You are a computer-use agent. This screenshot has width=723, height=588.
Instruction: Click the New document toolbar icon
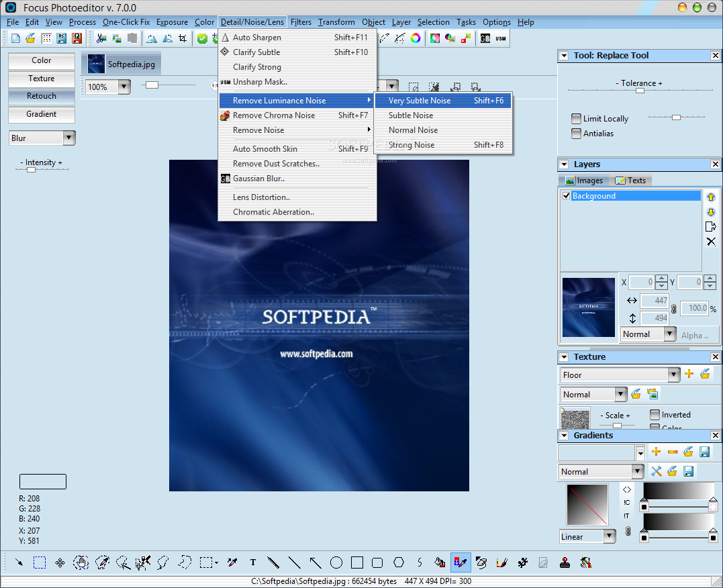(x=15, y=38)
